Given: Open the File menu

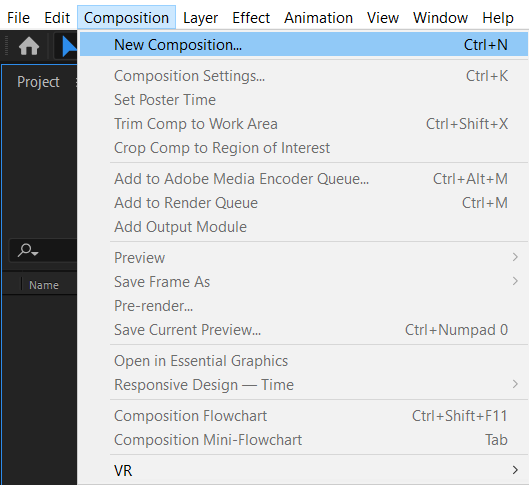Looking at the screenshot, I should tap(19, 18).
